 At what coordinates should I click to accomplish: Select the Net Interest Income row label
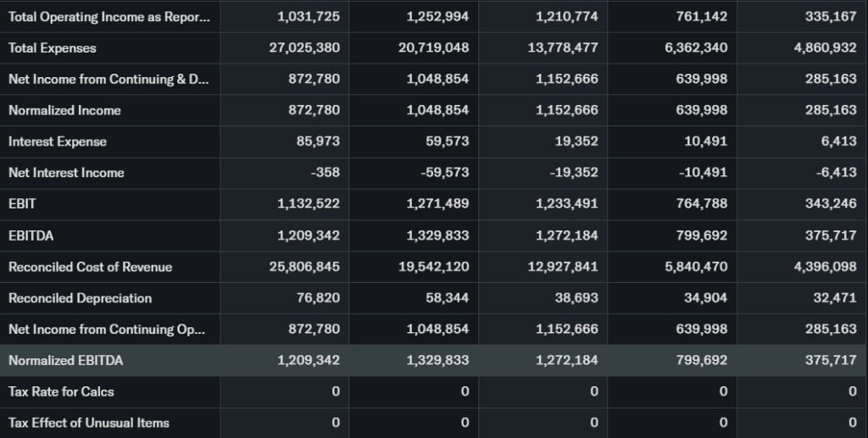66,173
